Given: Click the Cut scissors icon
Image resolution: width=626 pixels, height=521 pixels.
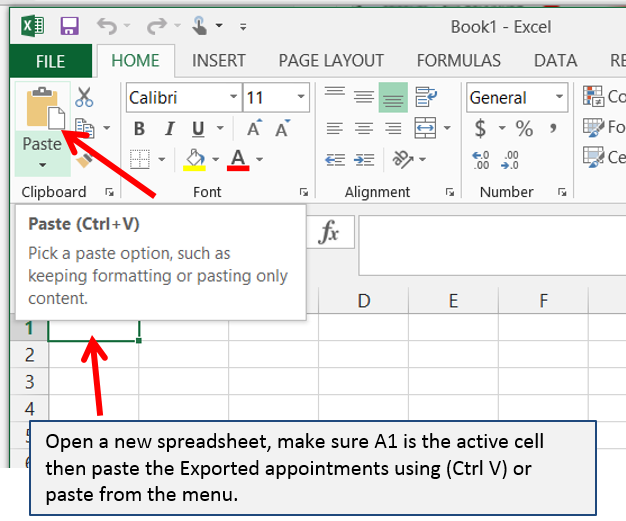Looking at the screenshot, I should tap(84, 98).
